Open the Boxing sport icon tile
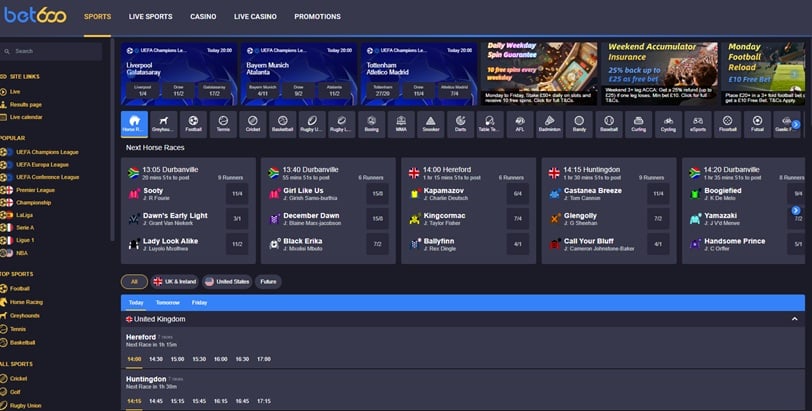Viewport: 812px width, 411px height. (x=371, y=124)
